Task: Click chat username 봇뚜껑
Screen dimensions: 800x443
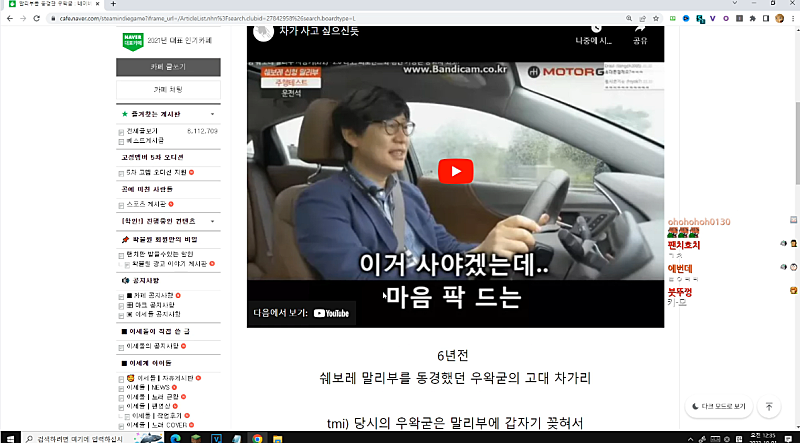Action: point(680,292)
